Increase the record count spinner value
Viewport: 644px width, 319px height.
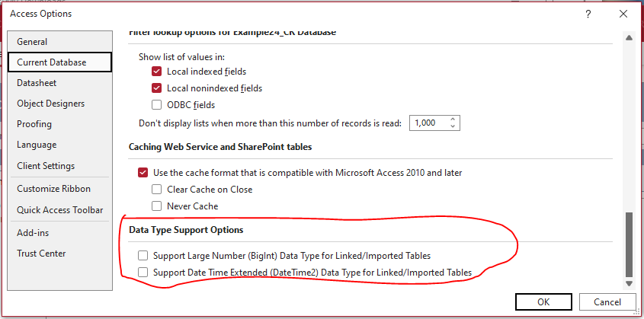453,119
